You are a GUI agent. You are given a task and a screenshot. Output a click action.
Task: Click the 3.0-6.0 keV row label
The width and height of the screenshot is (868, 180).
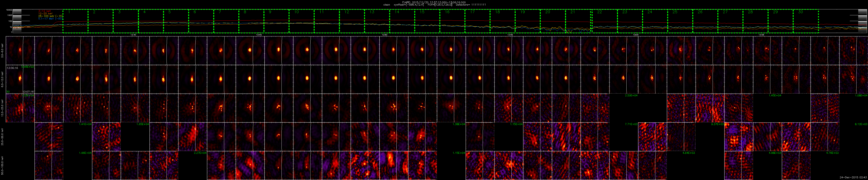coord(3,51)
